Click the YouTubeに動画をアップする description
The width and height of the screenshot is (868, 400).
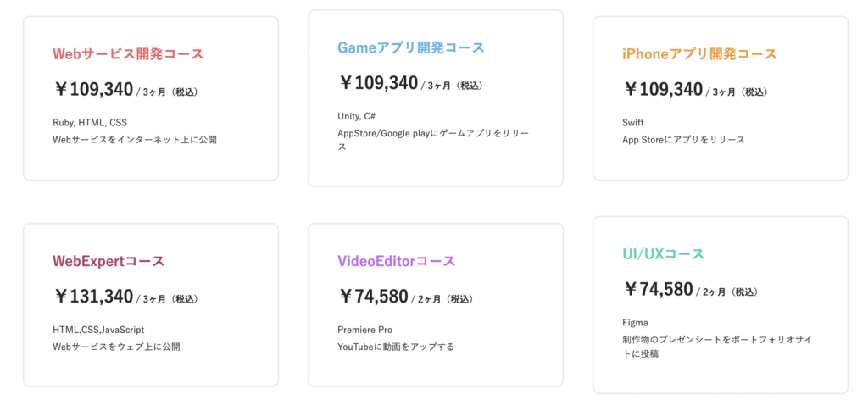click(x=396, y=347)
